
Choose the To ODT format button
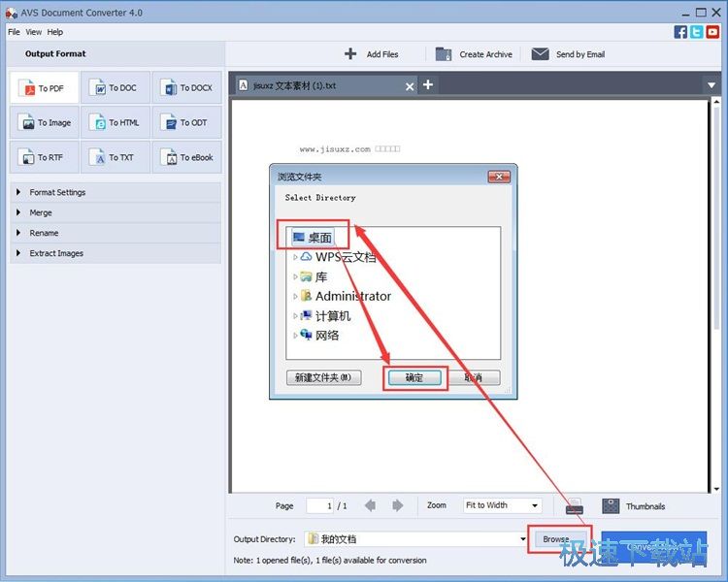187,122
